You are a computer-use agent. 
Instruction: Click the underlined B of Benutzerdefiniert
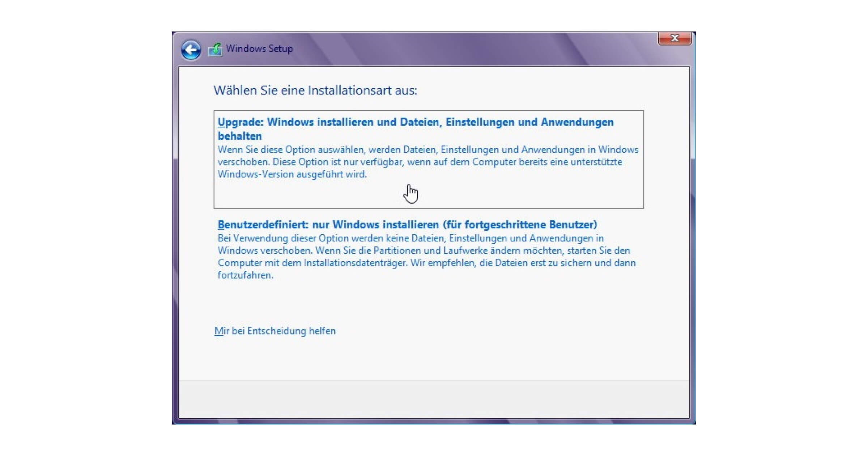click(x=221, y=225)
